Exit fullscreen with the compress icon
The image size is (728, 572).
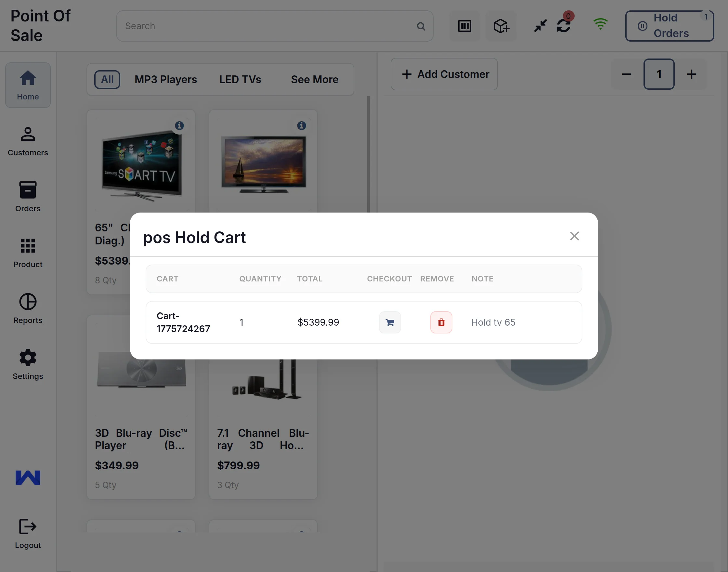coord(540,25)
